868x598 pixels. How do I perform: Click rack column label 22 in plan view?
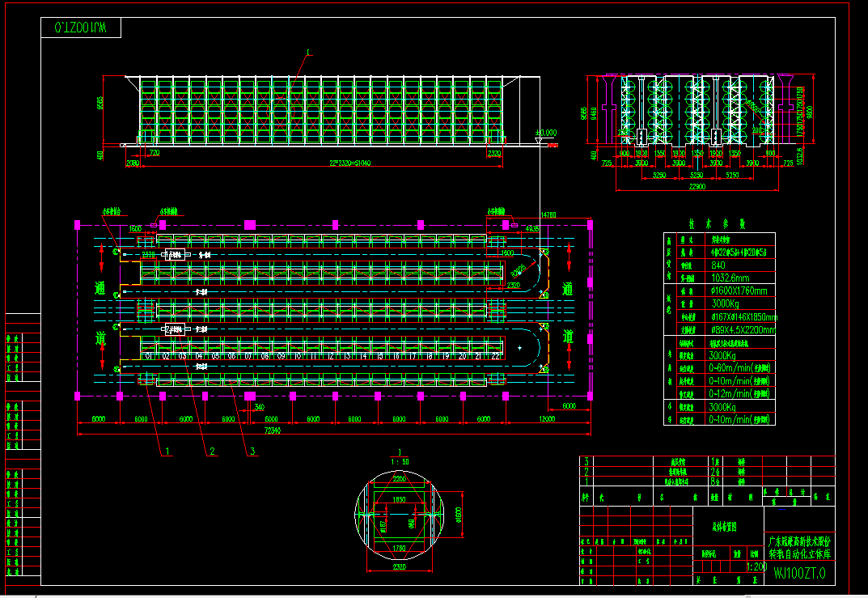point(495,356)
